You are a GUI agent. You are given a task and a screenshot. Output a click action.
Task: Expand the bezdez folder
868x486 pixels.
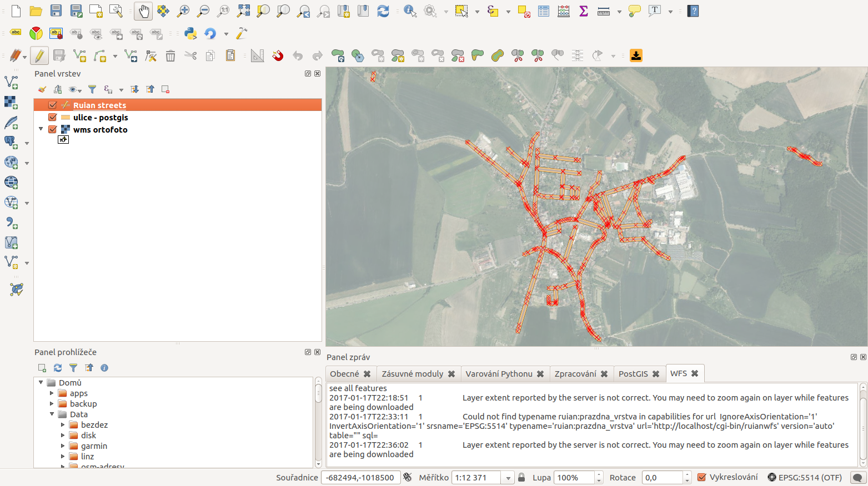(63, 424)
